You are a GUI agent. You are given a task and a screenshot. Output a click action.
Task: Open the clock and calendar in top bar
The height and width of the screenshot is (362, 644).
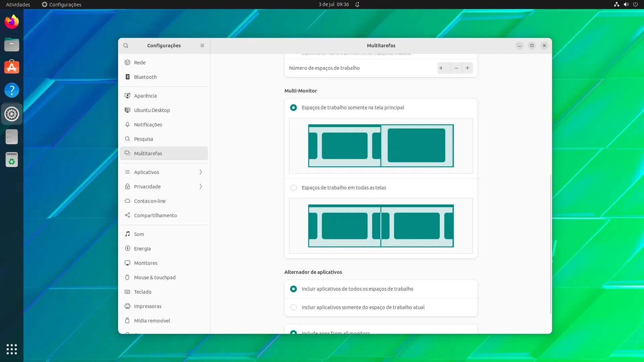334,4
